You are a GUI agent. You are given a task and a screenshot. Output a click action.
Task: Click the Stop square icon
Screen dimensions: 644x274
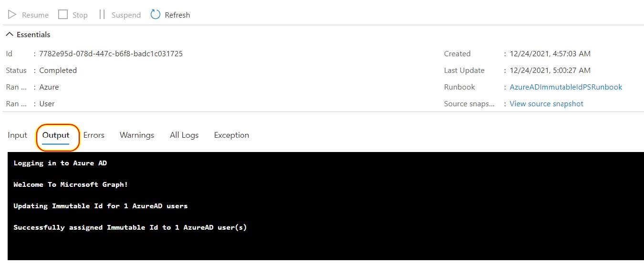tap(63, 15)
